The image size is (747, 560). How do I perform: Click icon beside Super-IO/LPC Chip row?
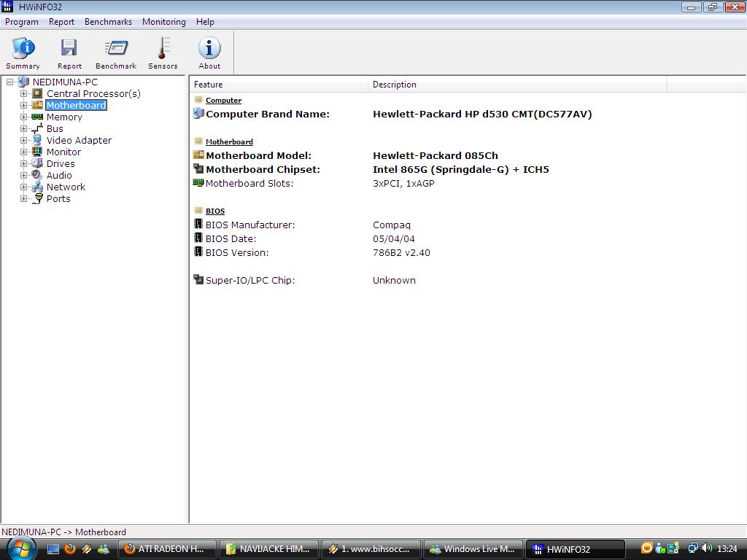(198, 279)
